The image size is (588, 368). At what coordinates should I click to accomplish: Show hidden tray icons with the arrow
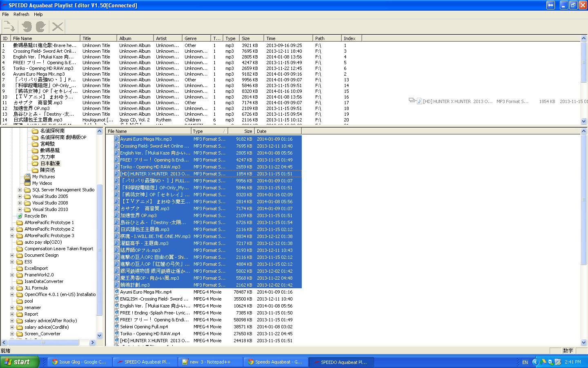[535, 362]
